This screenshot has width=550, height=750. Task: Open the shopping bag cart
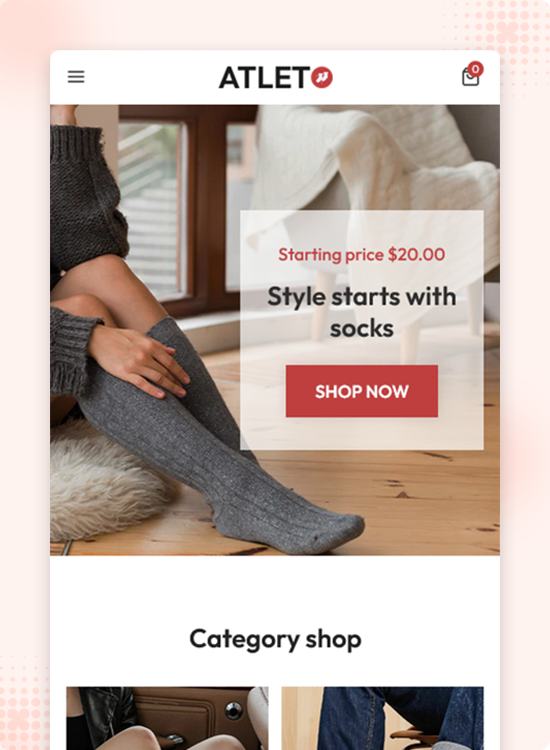(x=470, y=77)
